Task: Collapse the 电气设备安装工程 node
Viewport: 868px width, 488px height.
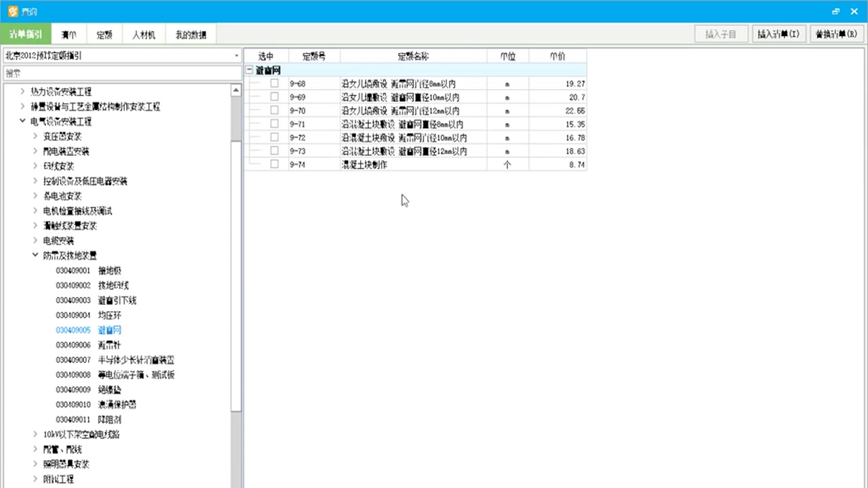Action: [x=23, y=121]
